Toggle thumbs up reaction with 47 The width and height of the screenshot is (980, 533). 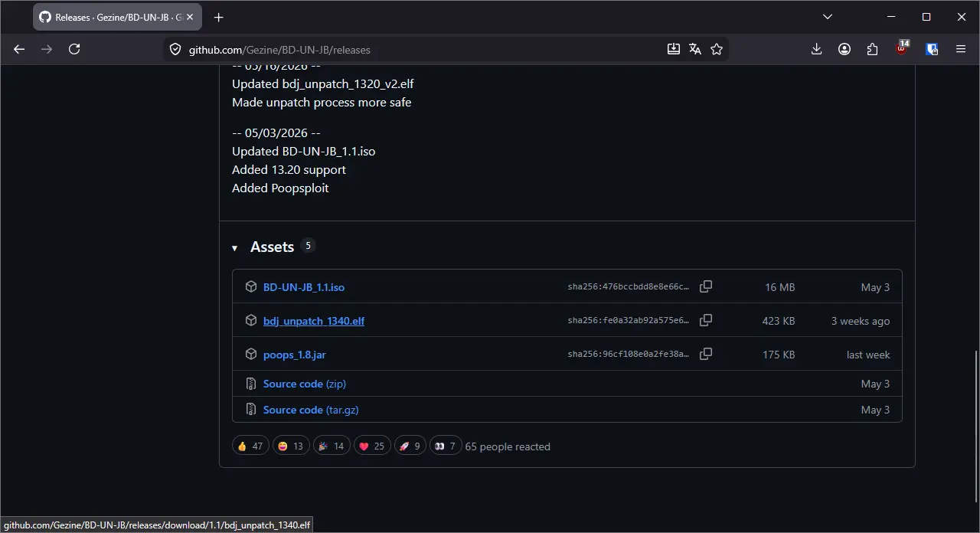[x=250, y=446]
